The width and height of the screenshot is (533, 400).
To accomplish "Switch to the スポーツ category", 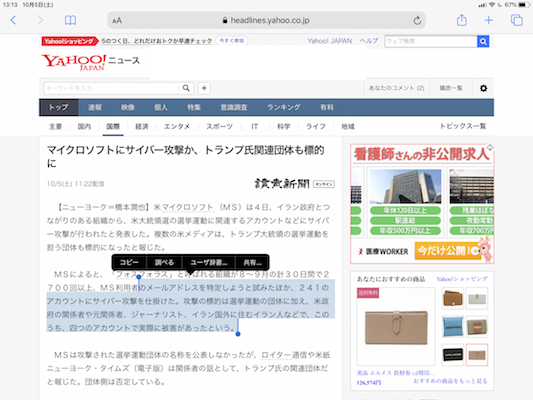I will pos(219,126).
